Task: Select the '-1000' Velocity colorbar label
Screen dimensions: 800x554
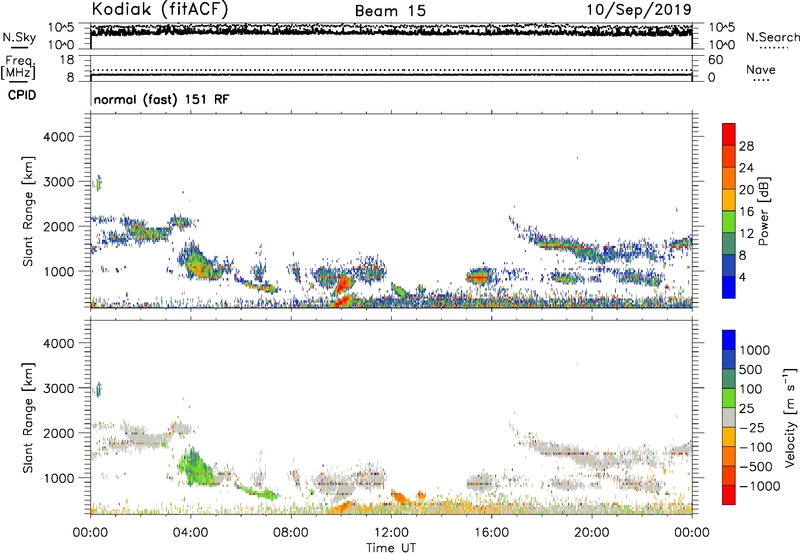Action: tap(759, 486)
